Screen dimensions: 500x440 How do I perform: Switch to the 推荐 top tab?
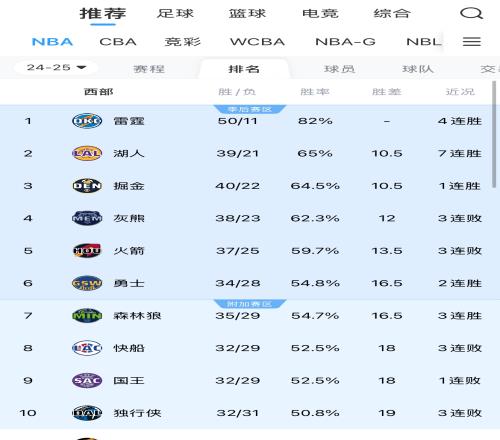103,14
